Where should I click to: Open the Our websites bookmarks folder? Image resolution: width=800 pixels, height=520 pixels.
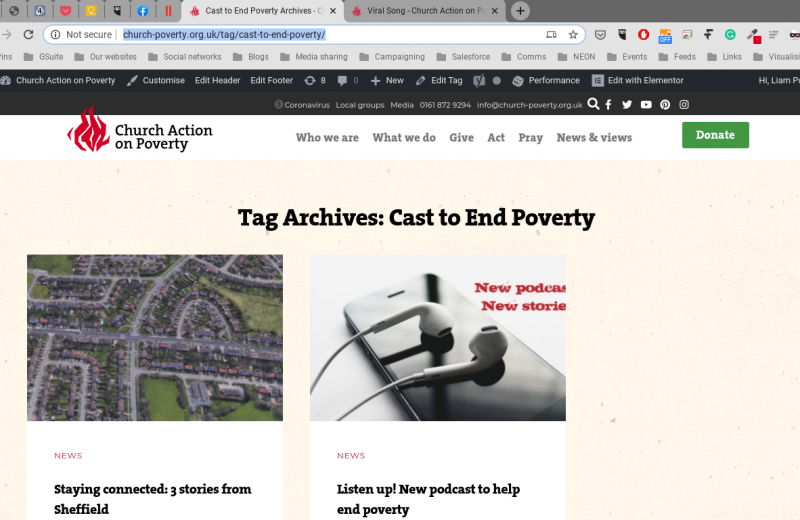click(x=106, y=57)
